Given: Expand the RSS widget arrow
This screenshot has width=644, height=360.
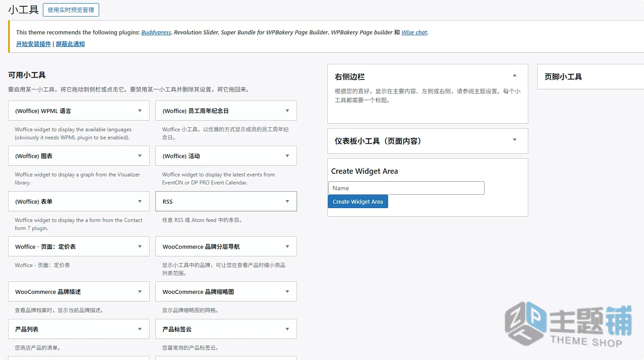Looking at the screenshot, I should [287, 201].
